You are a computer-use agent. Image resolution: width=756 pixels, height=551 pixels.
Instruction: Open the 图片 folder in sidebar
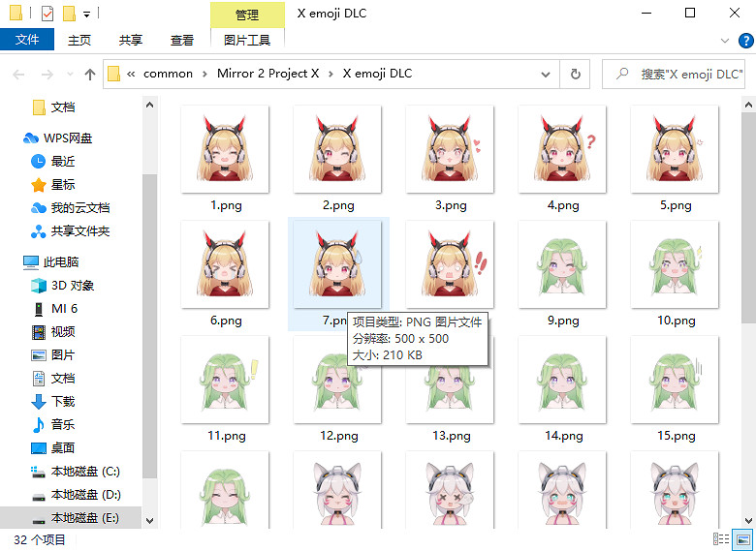click(53, 355)
